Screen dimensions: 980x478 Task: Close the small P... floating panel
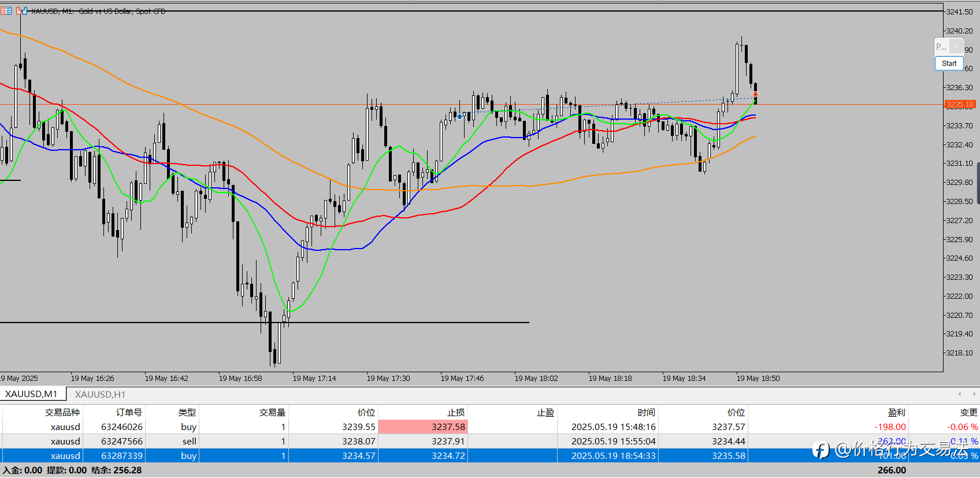click(x=956, y=46)
